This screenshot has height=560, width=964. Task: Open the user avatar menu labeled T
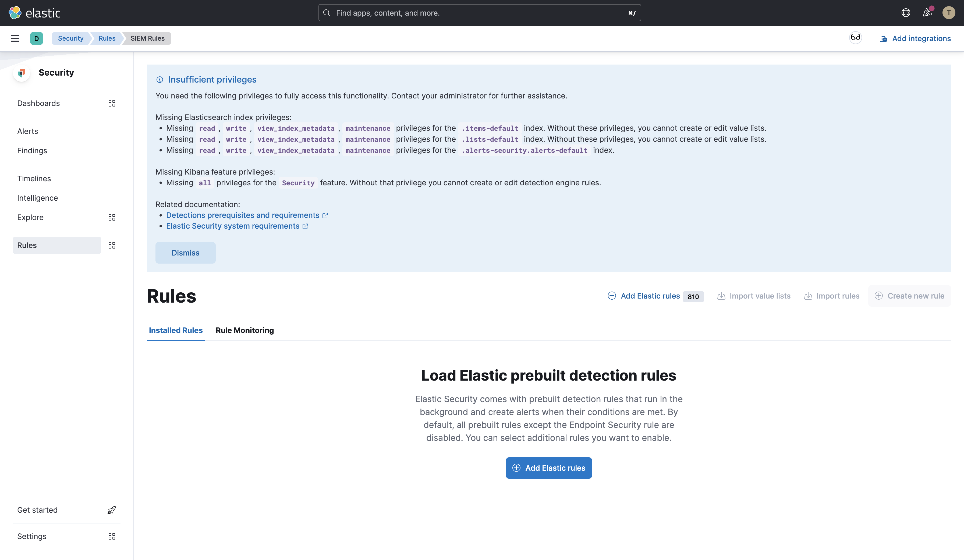click(x=949, y=13)
